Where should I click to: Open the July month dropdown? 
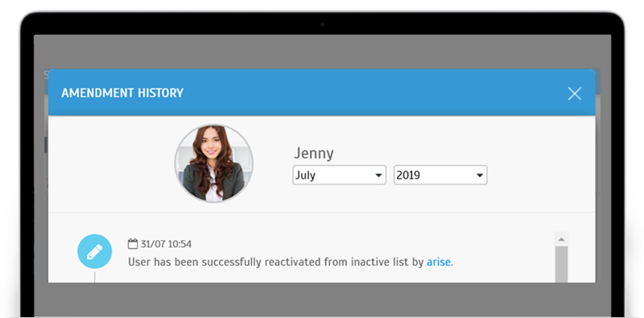coord(339,176)
